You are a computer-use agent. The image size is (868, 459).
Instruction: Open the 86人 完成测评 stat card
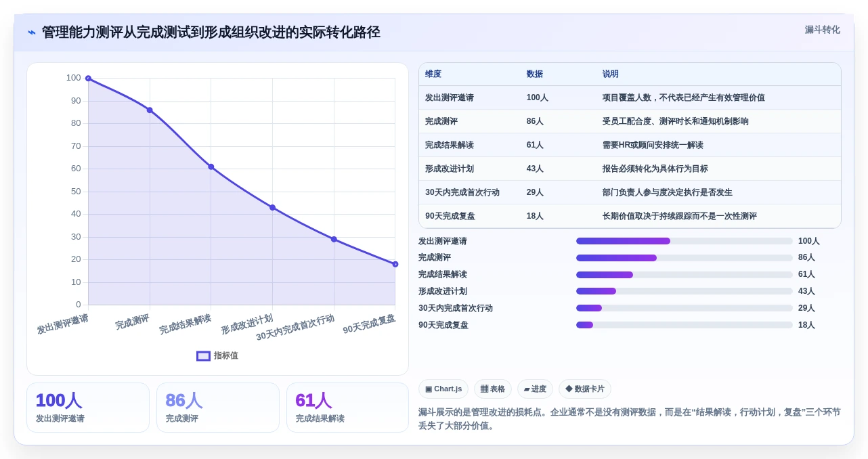coord(218,408)
